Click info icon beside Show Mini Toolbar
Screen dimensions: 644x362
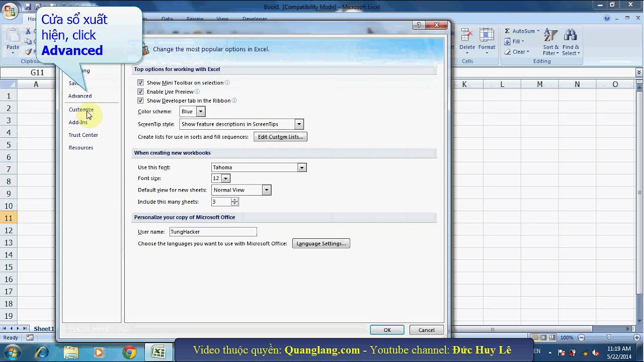tap(227, 82)
